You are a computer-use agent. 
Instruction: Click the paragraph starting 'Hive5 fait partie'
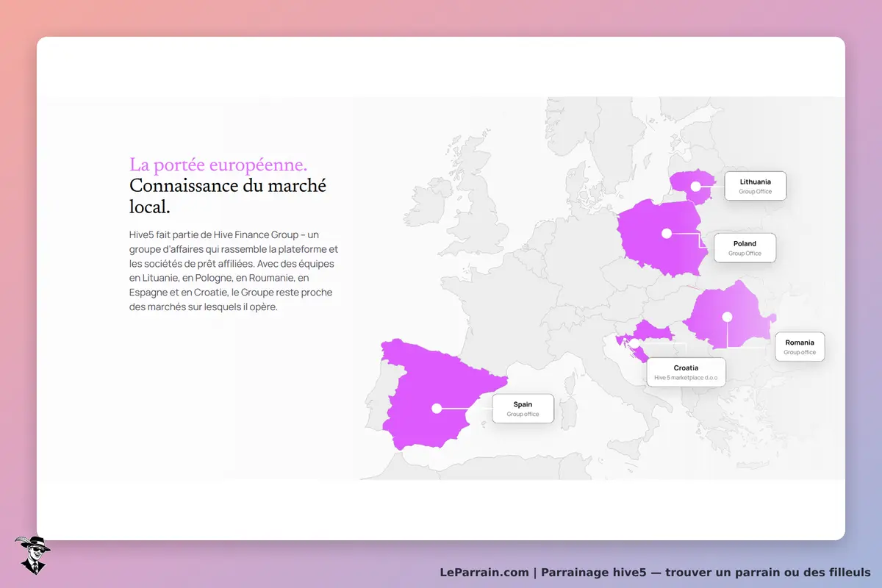tap(234, 270)
